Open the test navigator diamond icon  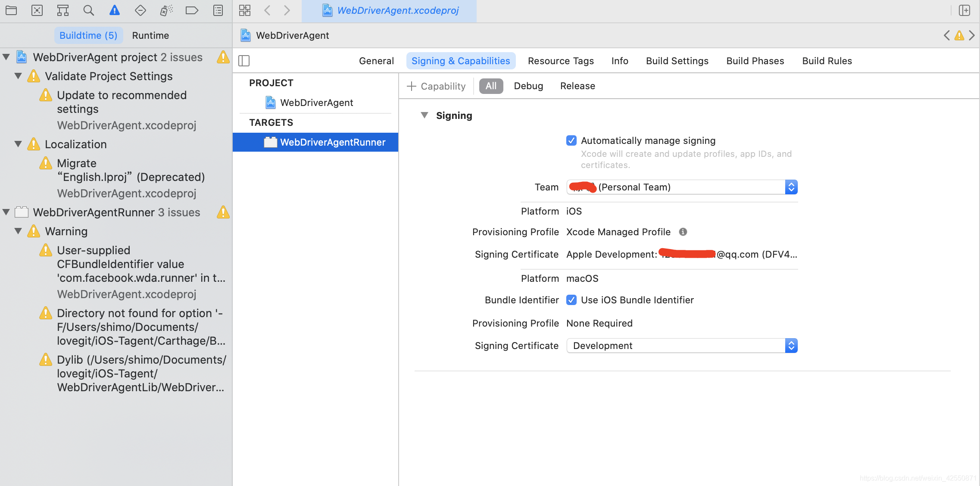coord(140,10)
